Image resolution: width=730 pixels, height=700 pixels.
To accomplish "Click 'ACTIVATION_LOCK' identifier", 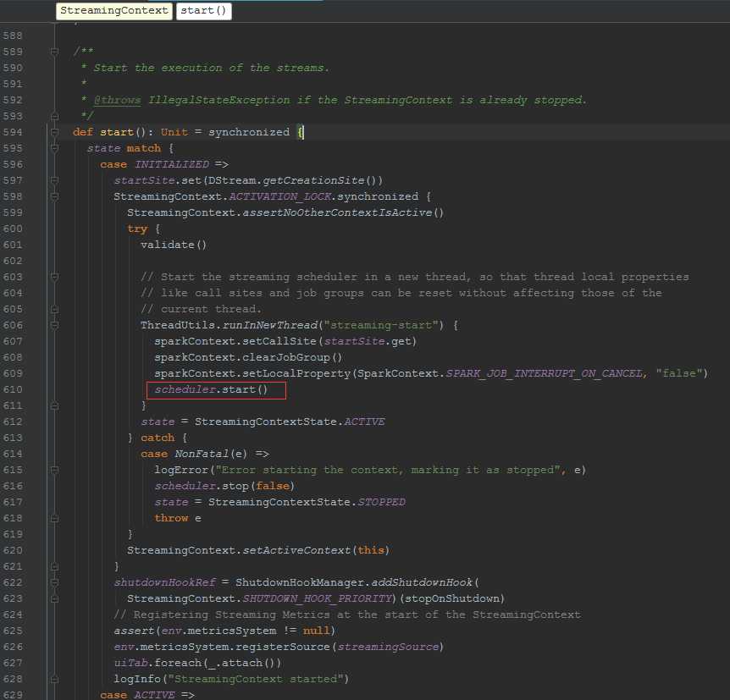I will 280,196.
